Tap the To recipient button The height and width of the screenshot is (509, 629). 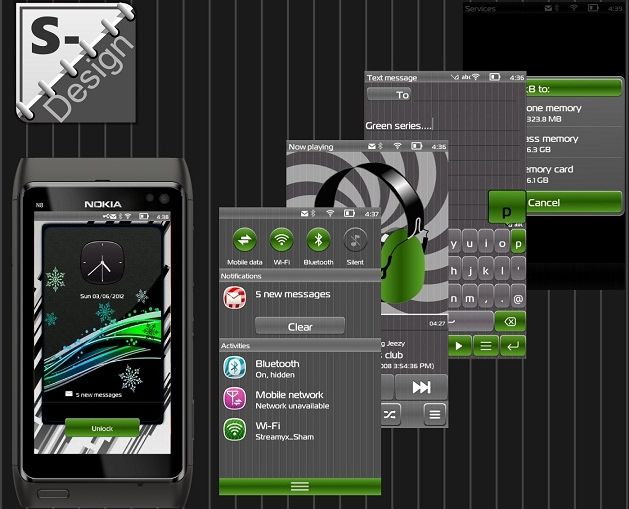coord(389,95)
